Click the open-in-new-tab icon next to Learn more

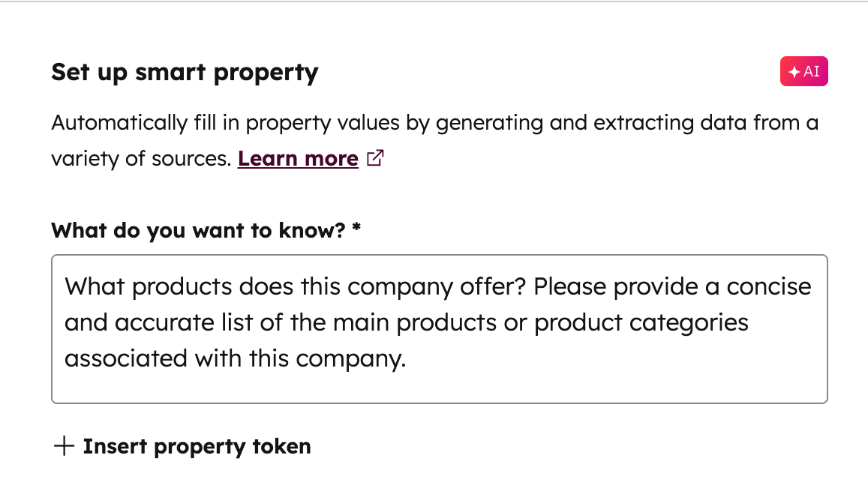pyautogui.click(x=375, y=157)
